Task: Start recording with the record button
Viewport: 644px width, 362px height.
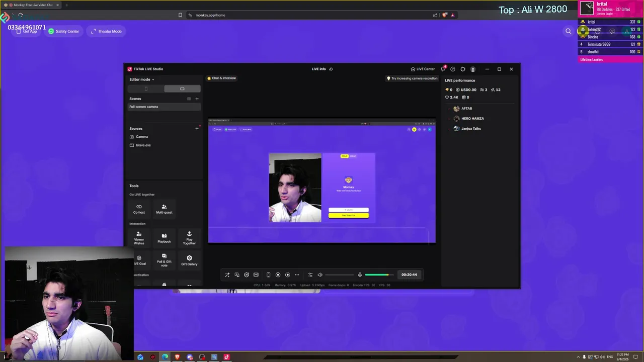Action: pos(278,275)
